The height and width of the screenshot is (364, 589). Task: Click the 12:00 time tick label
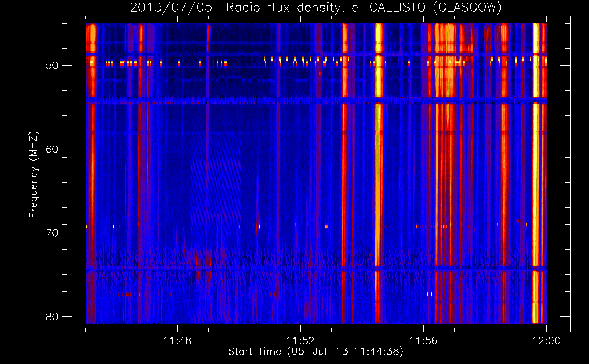click(x=546, y=341)
